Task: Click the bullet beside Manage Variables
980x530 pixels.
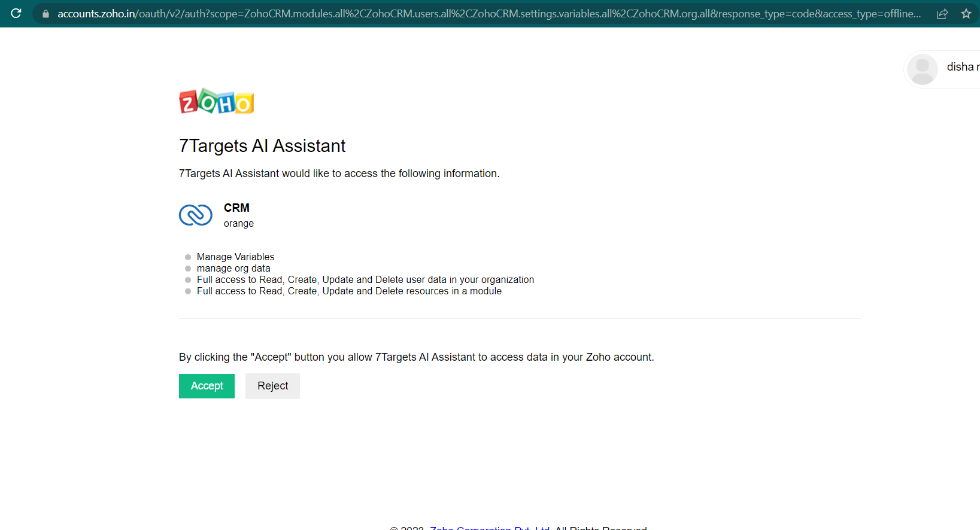Action: tap(188, 257)
